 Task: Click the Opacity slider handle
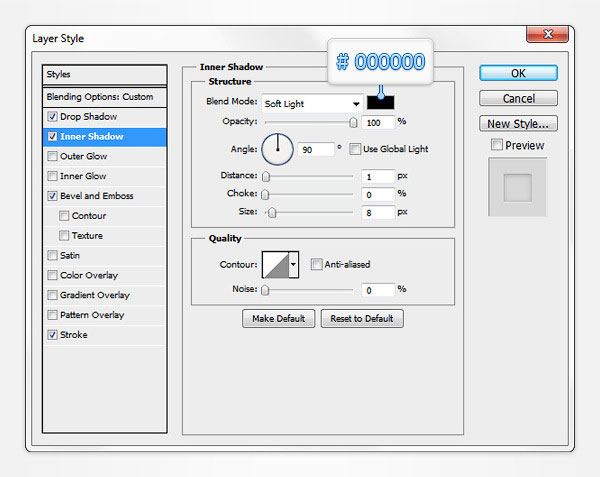click(x=354, y=122)
